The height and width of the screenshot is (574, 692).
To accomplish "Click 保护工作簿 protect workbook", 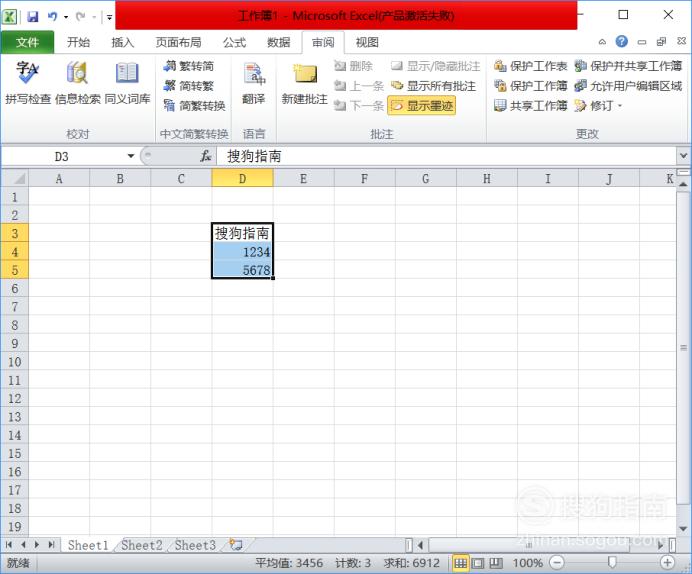I will click(x=530, y=86).
